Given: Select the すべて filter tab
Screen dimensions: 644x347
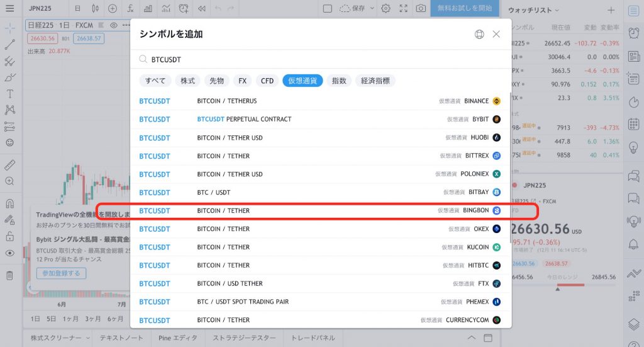Looking at the screenshot, I should [x=155, y=81].
